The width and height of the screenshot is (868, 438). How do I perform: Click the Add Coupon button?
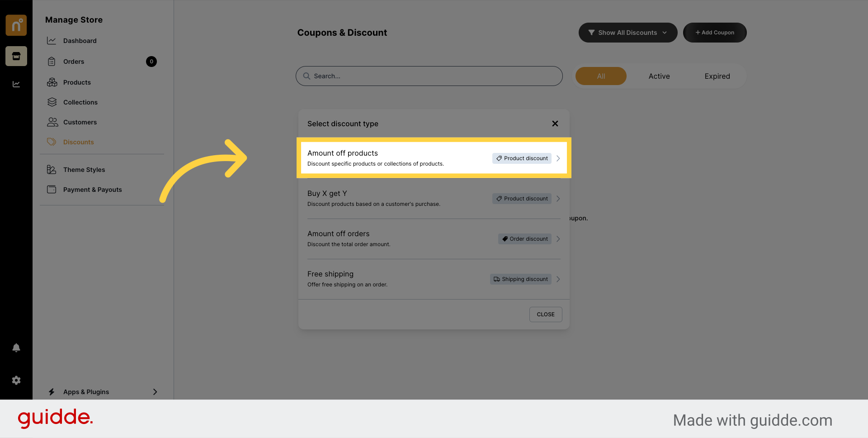click(x=715, y=33)
